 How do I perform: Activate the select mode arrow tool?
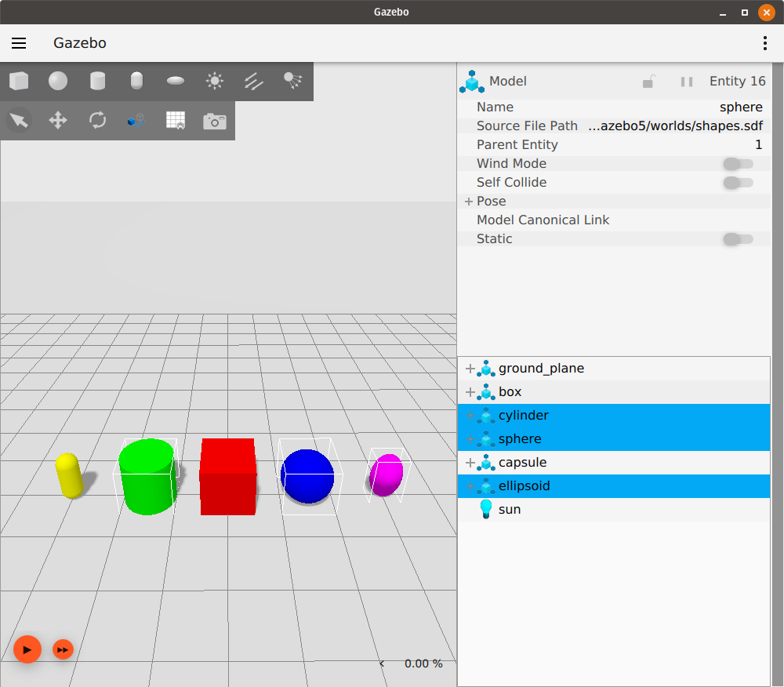19,121
